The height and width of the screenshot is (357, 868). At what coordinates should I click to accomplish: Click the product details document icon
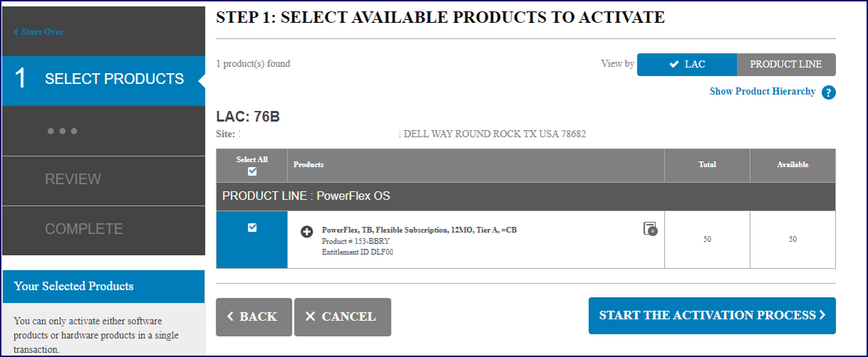pyautogui.click(x=649, y=228)
